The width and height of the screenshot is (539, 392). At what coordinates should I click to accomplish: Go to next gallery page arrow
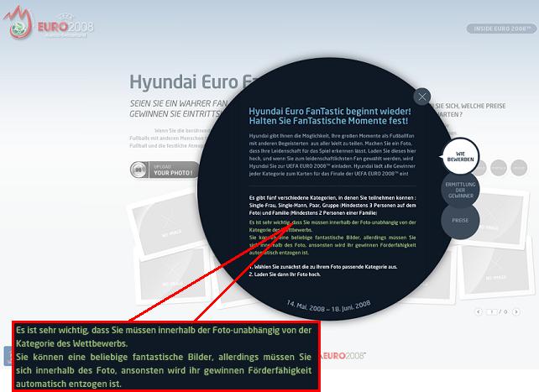tap(515, 311)
